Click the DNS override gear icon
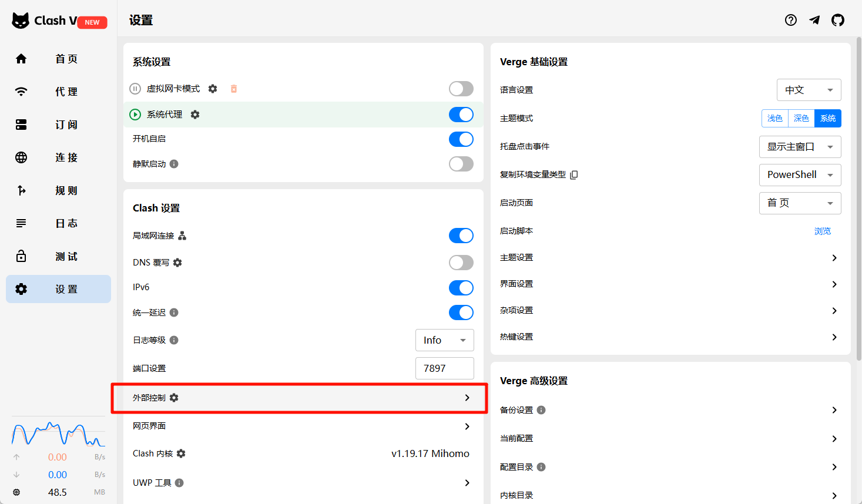The width and height of the screenshot is (862, 504). (x=177, y=263)
